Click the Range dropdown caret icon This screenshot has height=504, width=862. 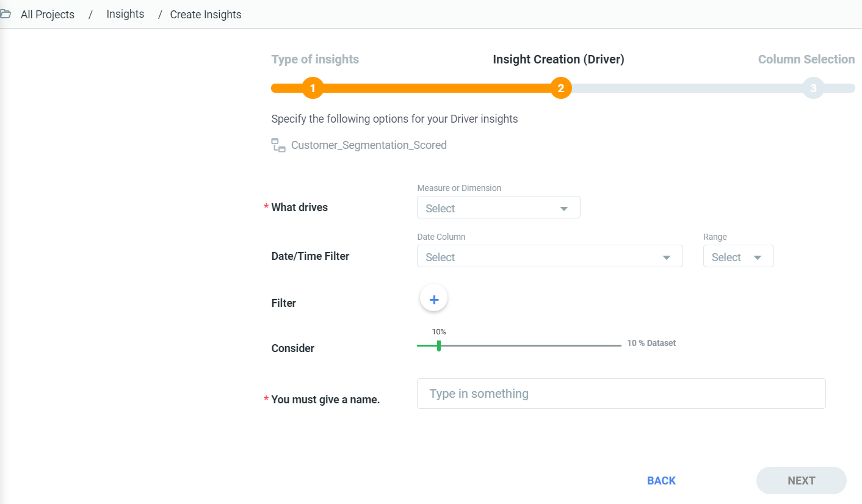(x=758, y=257)
